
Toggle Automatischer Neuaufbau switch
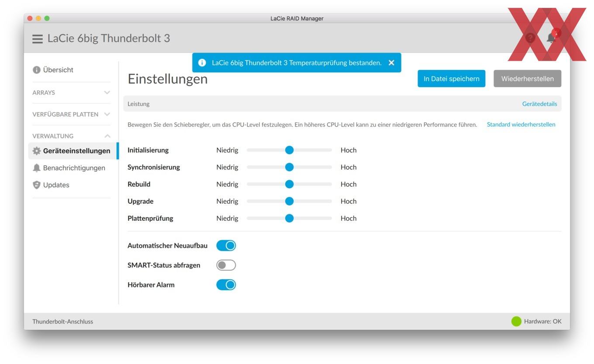pyautogui.click(x=226, y=246)
